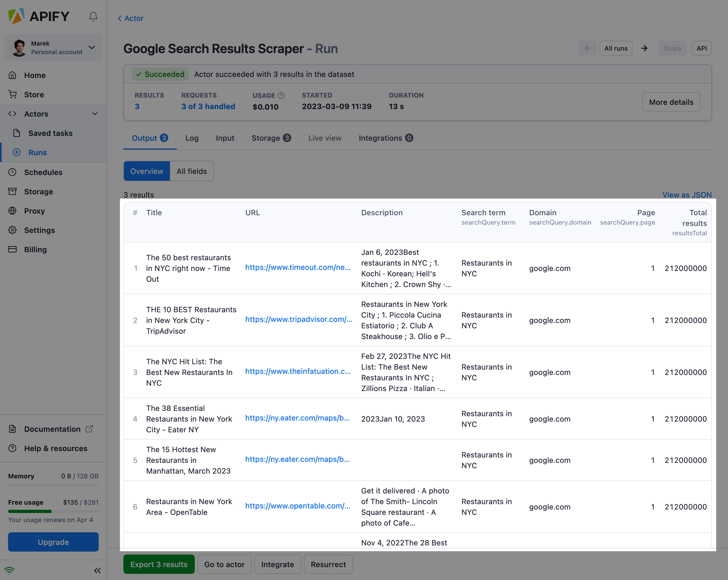Viewport: 728px width, 580px height.
Task: Click the Free usage progress bar
Action: click(x=53, y=511)
